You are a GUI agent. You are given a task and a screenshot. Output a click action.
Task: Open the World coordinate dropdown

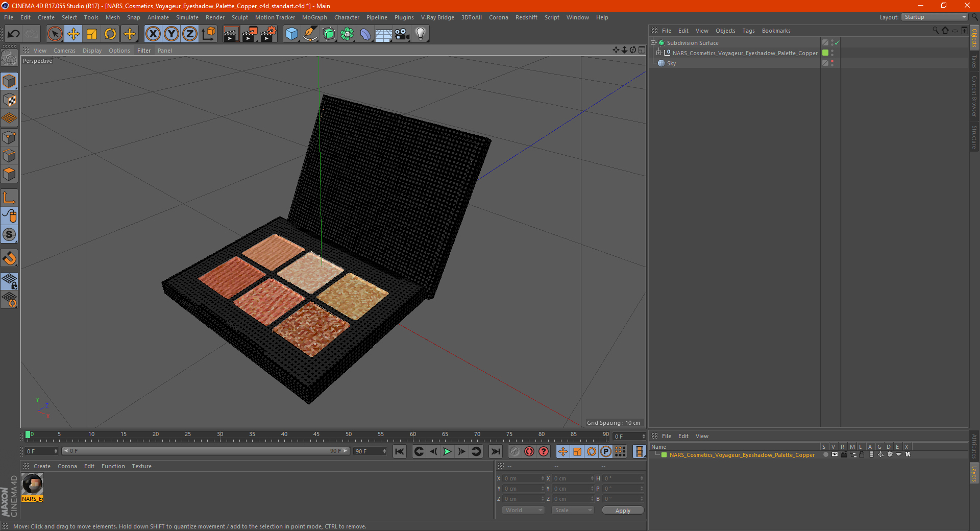point(523,510)
